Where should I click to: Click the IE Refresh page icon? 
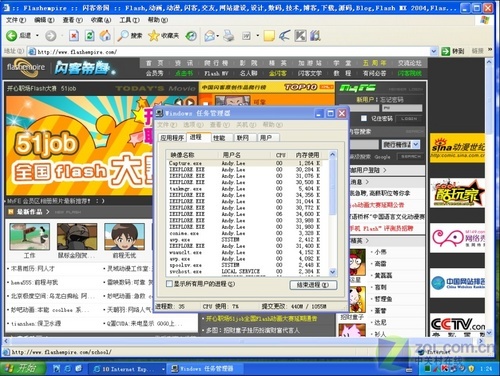pyautogui.click(x=89, y=36)
